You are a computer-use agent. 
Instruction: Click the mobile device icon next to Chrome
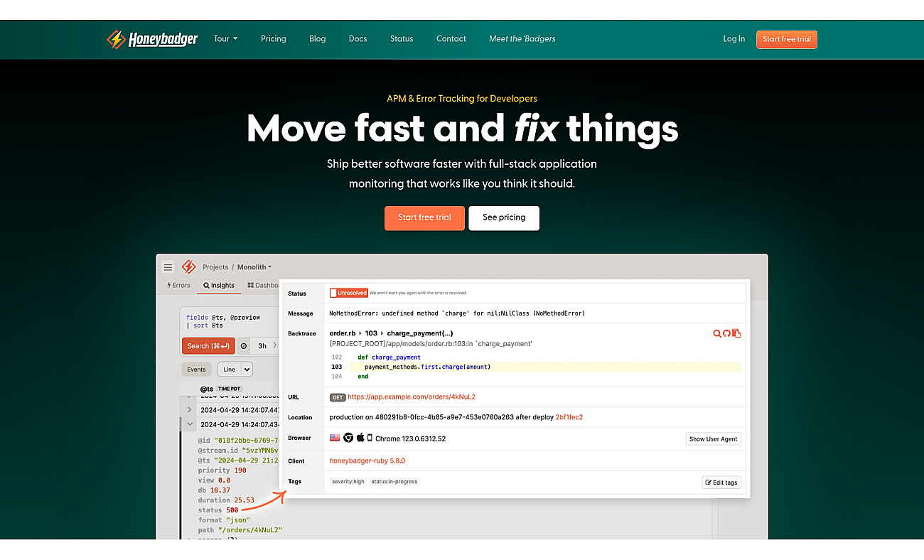click(x=370, y=438)
